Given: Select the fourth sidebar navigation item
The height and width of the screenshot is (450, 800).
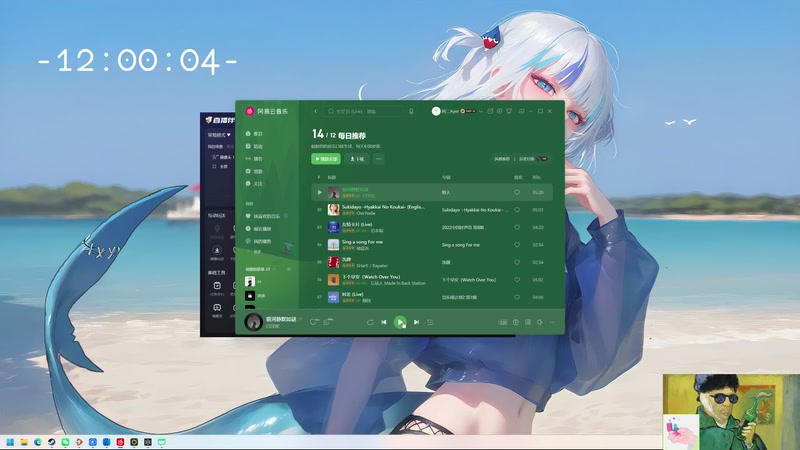Looking at the screenshot, I should [255, 171].
